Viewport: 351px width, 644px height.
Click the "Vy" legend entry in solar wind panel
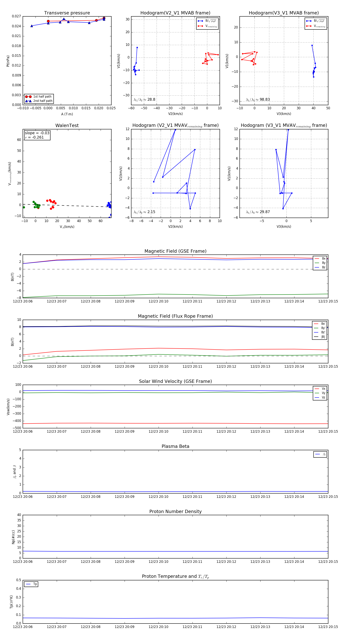pyautogui.click(x=320, y=393)
